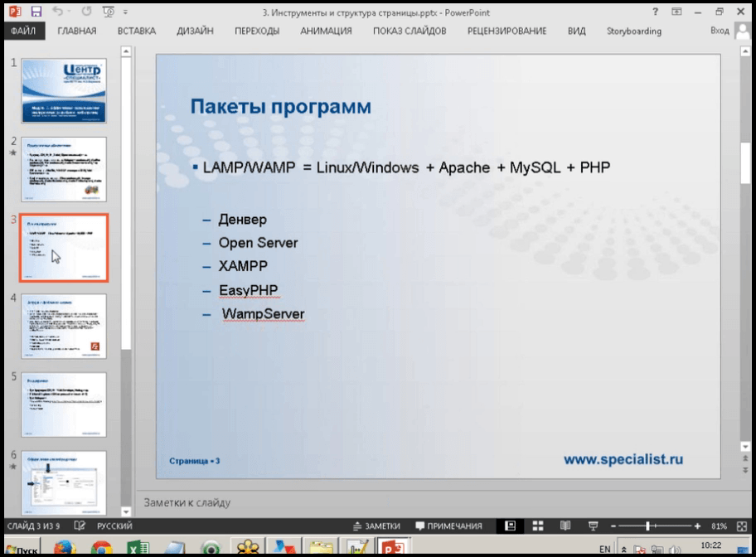Select slide 1 thumbnail with Центр logo
The height and width of the screenshot is (557, 756).
click(x=64, y=90)
